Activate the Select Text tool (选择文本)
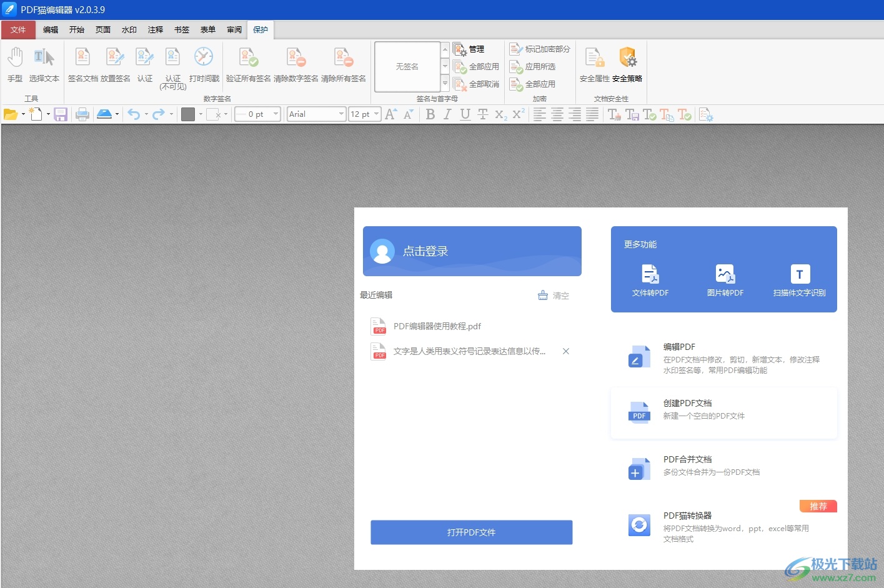Screen dimensions: 884x588 (44, 64)
